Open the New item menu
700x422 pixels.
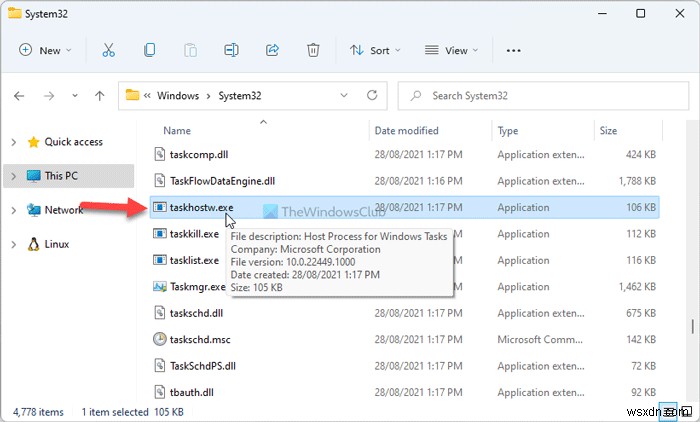[x=45, y=50]
